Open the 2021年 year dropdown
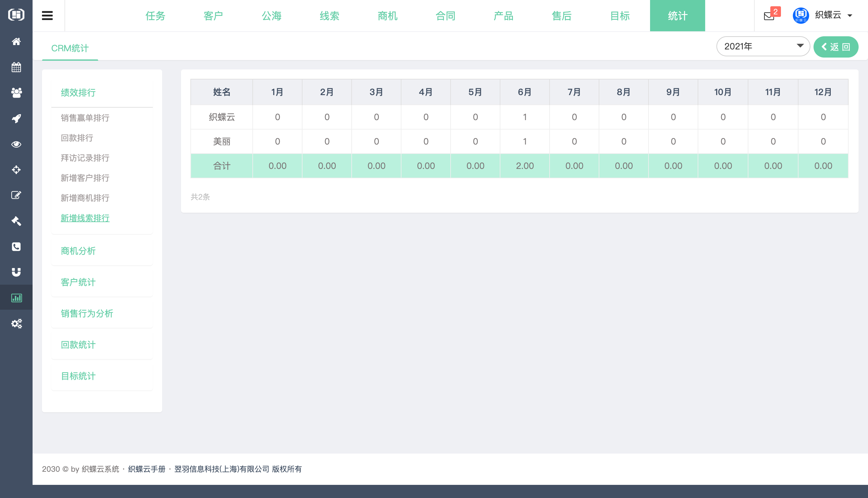Screen dimensions: 868x498 click(763, 46)
